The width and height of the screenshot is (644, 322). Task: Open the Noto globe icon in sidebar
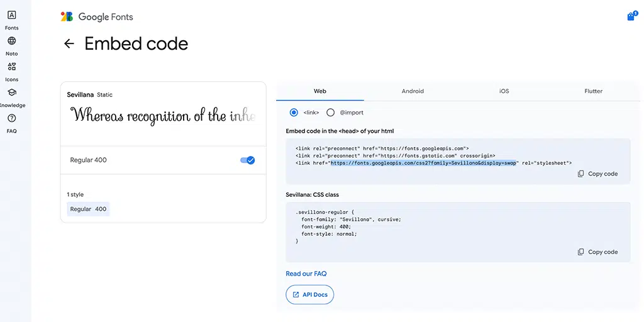coord(11,41)
